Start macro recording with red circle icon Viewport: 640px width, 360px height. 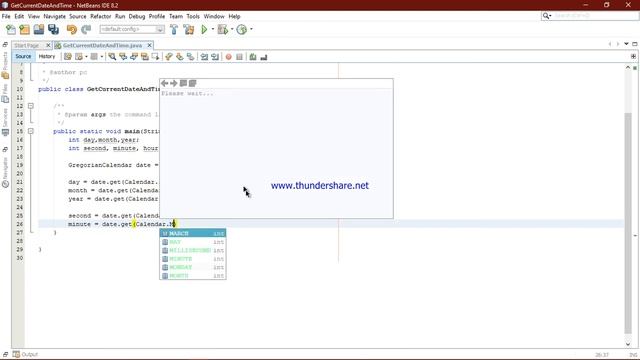point(229,57)
